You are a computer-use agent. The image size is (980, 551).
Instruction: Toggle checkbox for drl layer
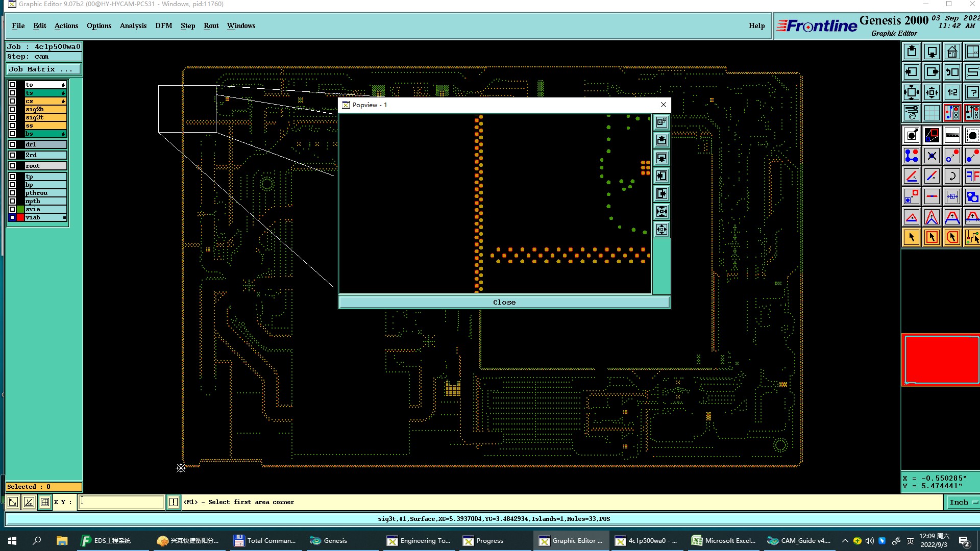[x=12, y=144]
